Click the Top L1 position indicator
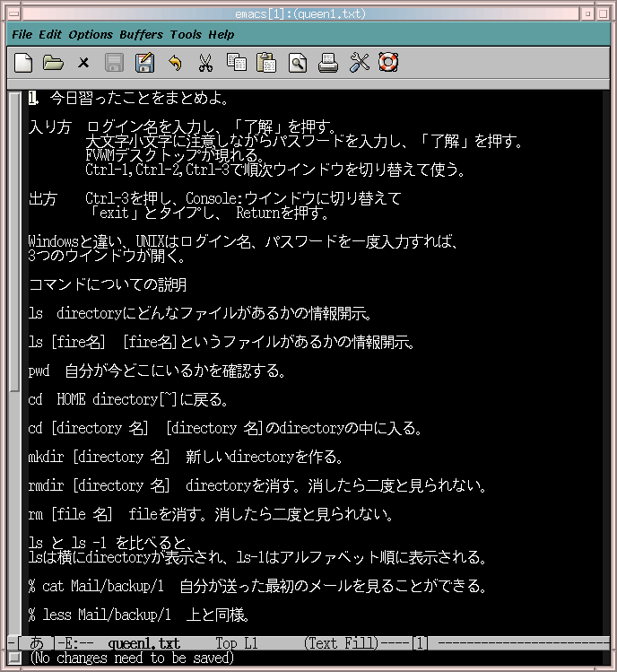Screen dimensions: 617x672 click(236, 643)
